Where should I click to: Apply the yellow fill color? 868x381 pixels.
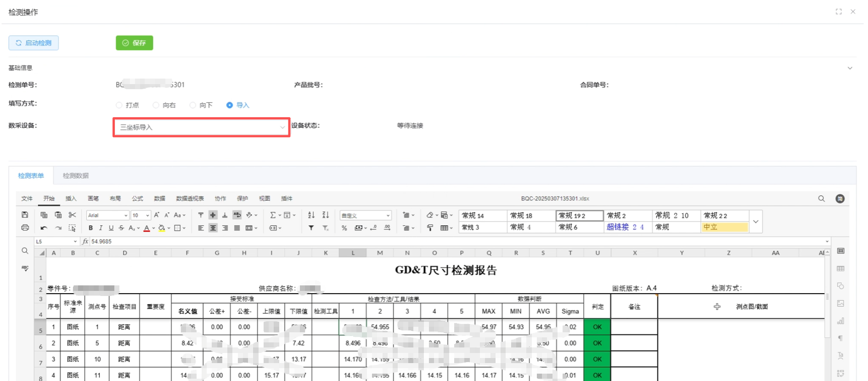click(x=162, y=228)
